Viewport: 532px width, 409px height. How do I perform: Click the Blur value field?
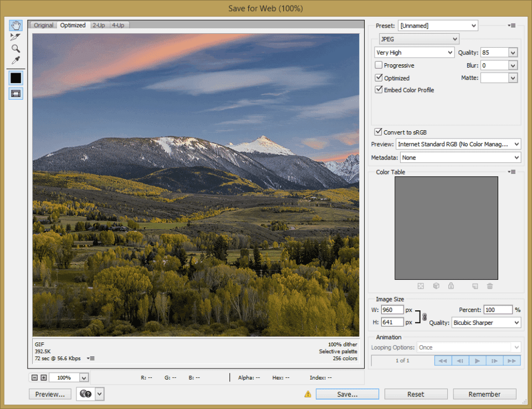tap(495, 65)
